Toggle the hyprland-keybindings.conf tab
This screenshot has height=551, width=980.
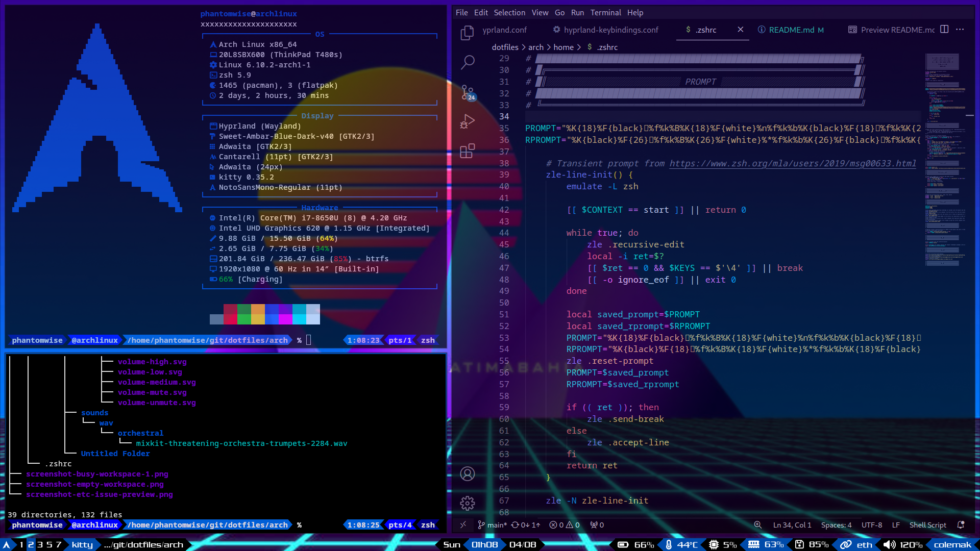611,29
